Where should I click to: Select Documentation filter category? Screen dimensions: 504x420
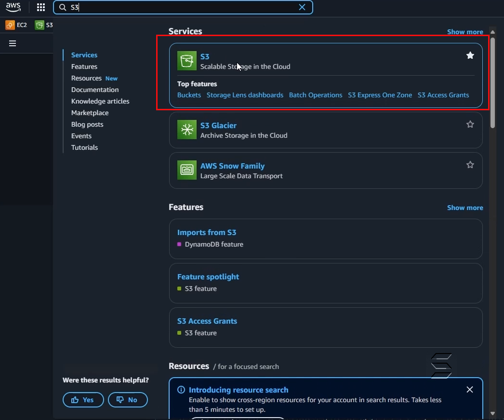95,90
